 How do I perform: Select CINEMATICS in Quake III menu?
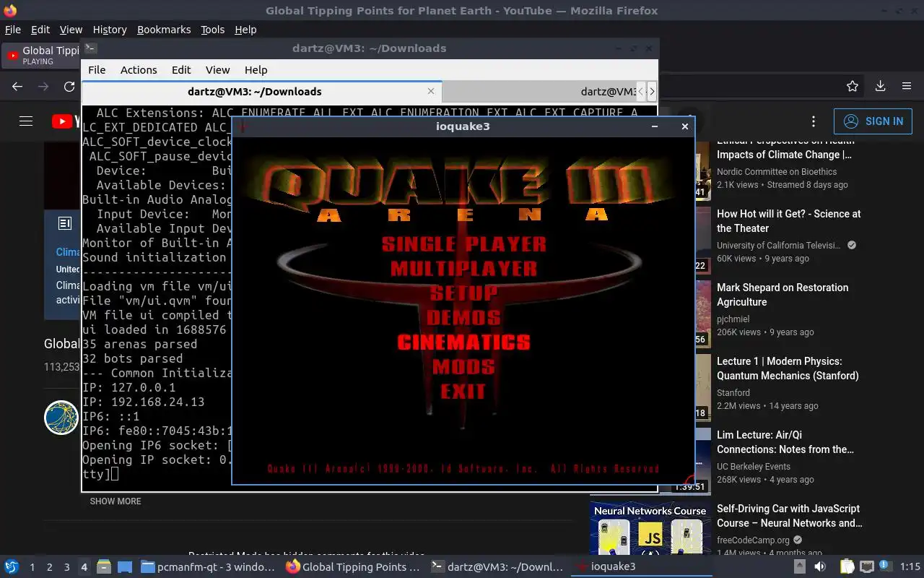463,342
